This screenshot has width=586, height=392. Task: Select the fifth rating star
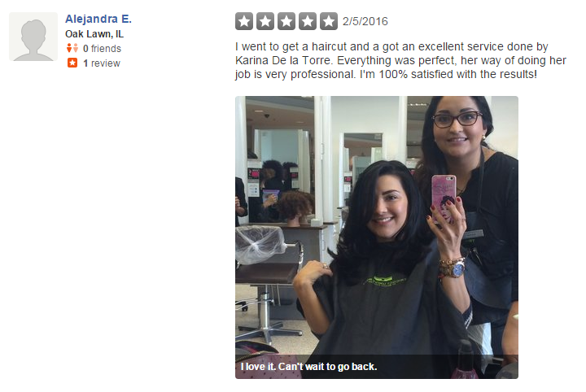[x=329, y=21]
